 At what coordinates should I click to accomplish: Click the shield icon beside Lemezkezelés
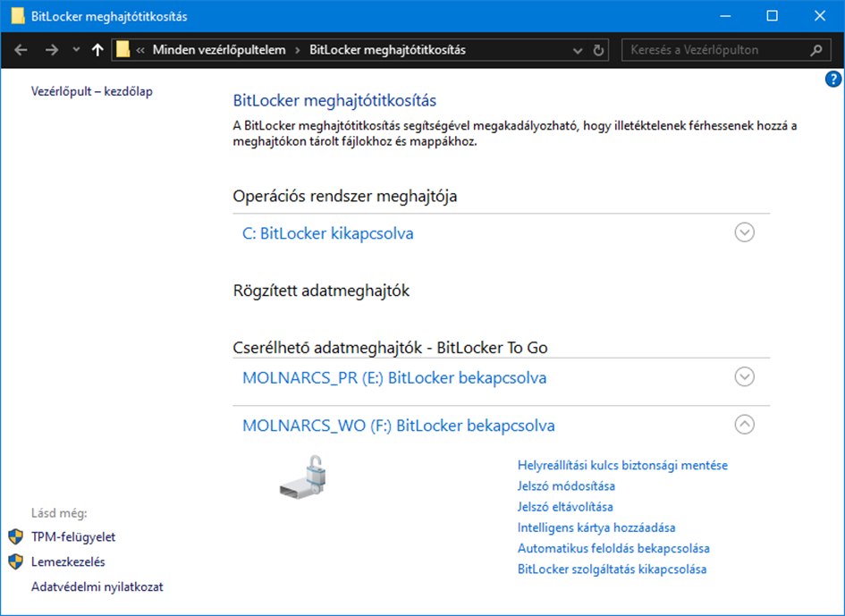[15, 561]
